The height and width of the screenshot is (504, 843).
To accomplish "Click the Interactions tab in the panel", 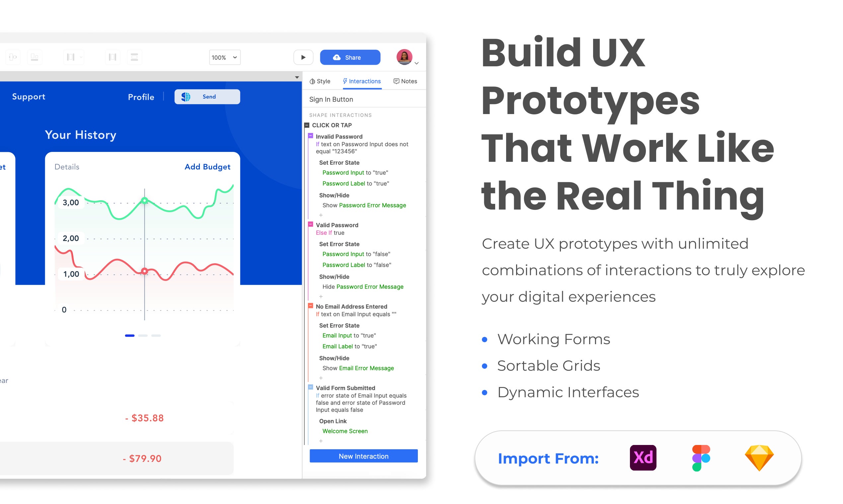I will click(x=360, y=81).
